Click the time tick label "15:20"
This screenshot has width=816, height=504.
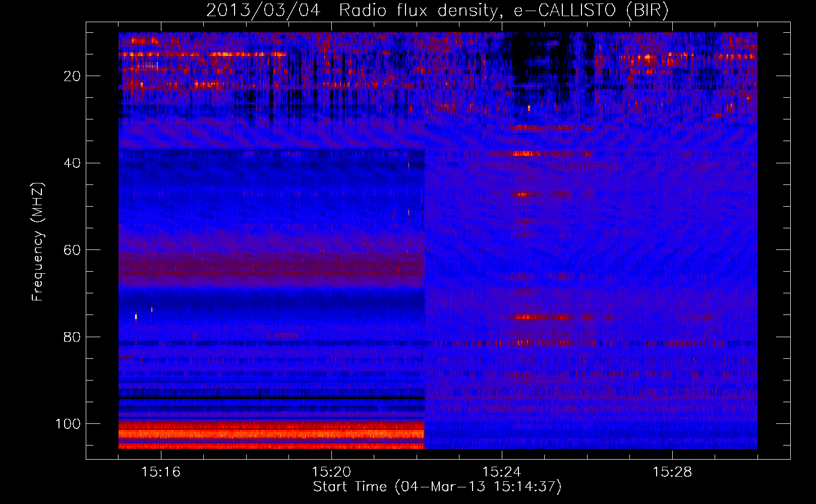[x=331, y=472]
